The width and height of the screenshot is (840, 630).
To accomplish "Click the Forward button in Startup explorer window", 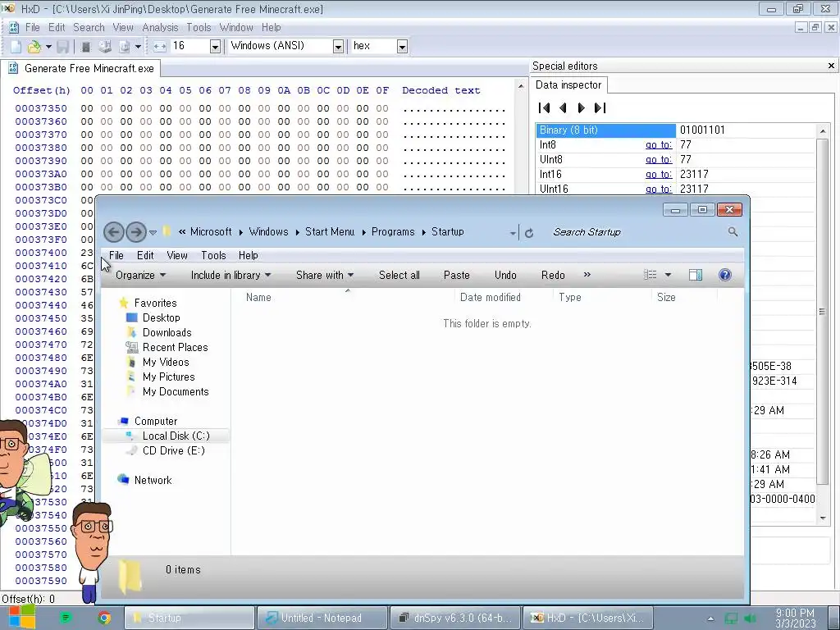I will [136, 232].
